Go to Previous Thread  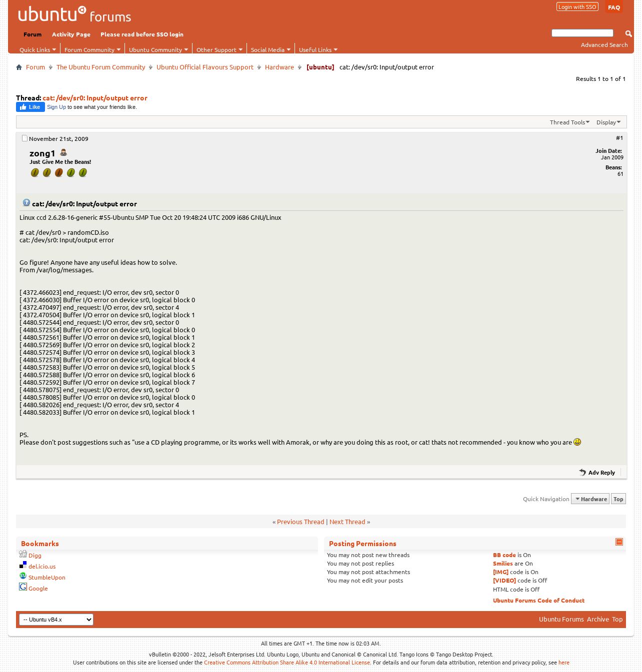click(x=300, y=522)
